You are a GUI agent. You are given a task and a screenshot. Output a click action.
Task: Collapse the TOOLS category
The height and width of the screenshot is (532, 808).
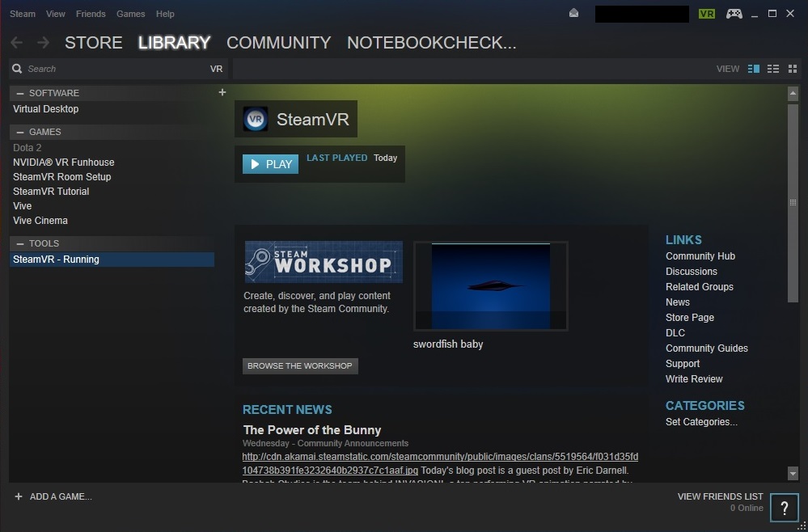pos(20,243)
